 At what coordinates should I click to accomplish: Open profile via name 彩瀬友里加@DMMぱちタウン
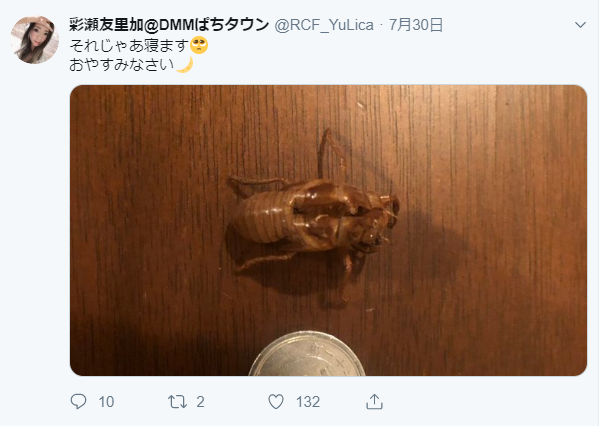pos(169,25)
